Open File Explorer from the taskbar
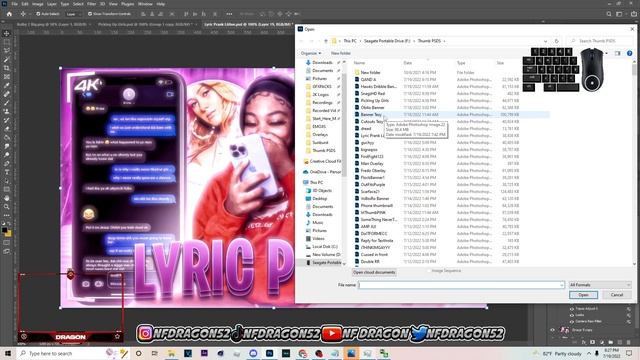This screenshot has height=360, width=640. pos(171,353)
